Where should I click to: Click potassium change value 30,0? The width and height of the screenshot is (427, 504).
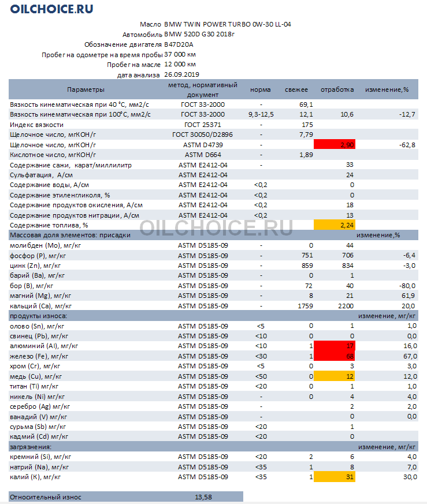click(x=410, y=477)
